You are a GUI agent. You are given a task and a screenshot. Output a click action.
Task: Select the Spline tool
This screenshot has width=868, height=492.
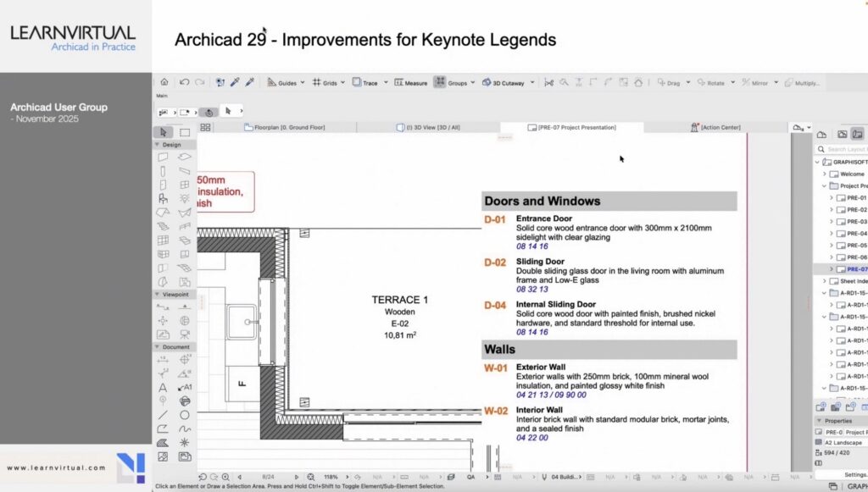pyautogui.click(x=184, y=428)
